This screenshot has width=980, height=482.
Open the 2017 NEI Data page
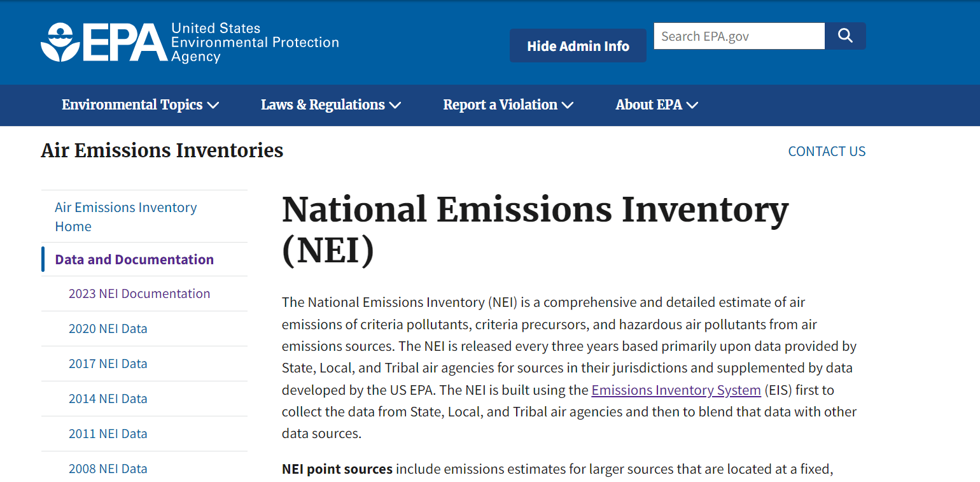pyautogui.click(x=108, y=364)
